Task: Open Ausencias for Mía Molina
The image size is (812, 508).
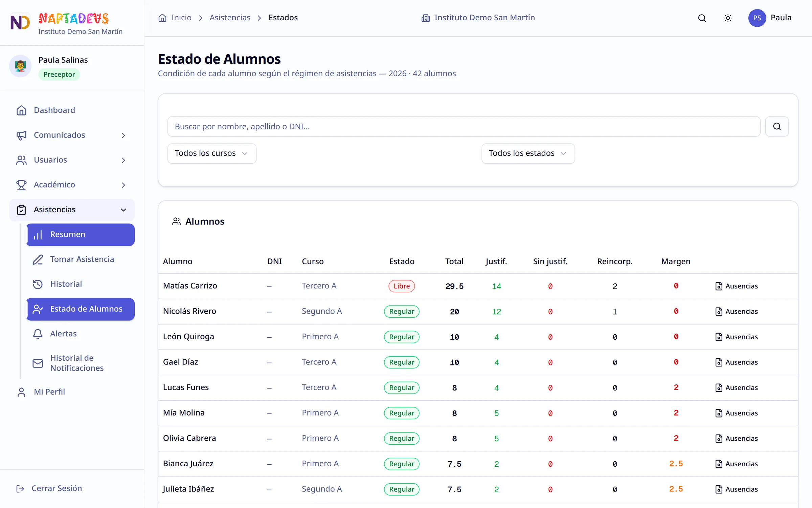Action: pos(737,413)
